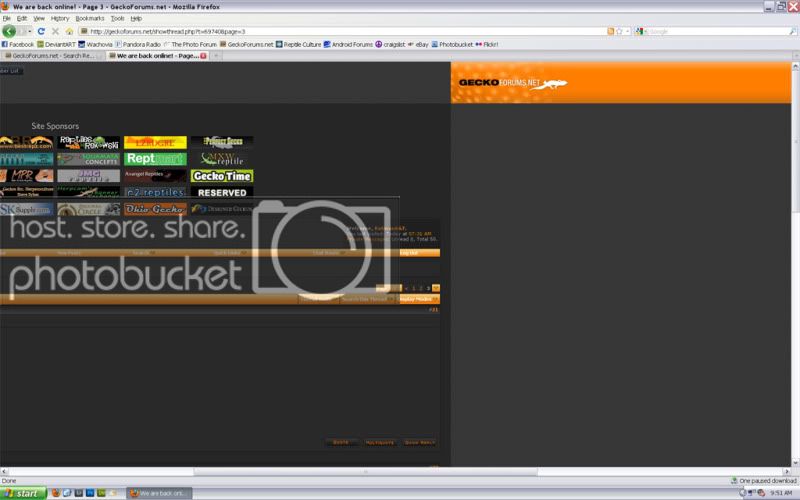Screen dimensions: 800x500
Task: Click the Quote button under the post
Action: pyautogui.click(x=341, y=442)
